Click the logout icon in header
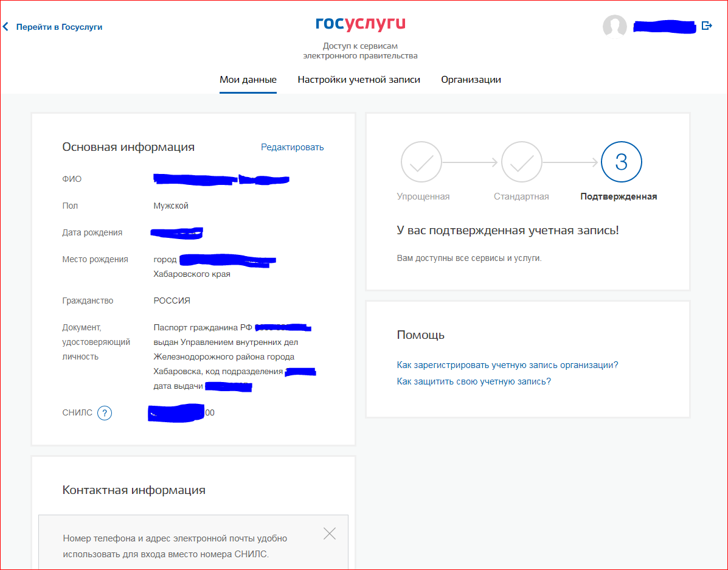The width and height of the screenshot is (728, 570). click(706, 26)
